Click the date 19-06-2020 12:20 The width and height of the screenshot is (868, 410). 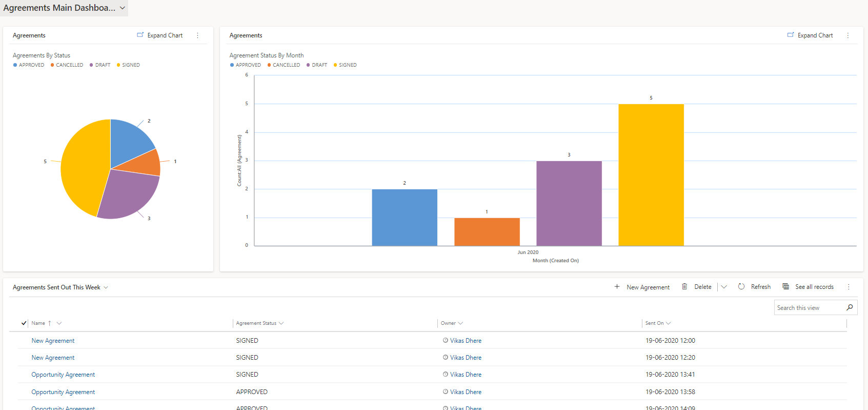pos(670,358)
